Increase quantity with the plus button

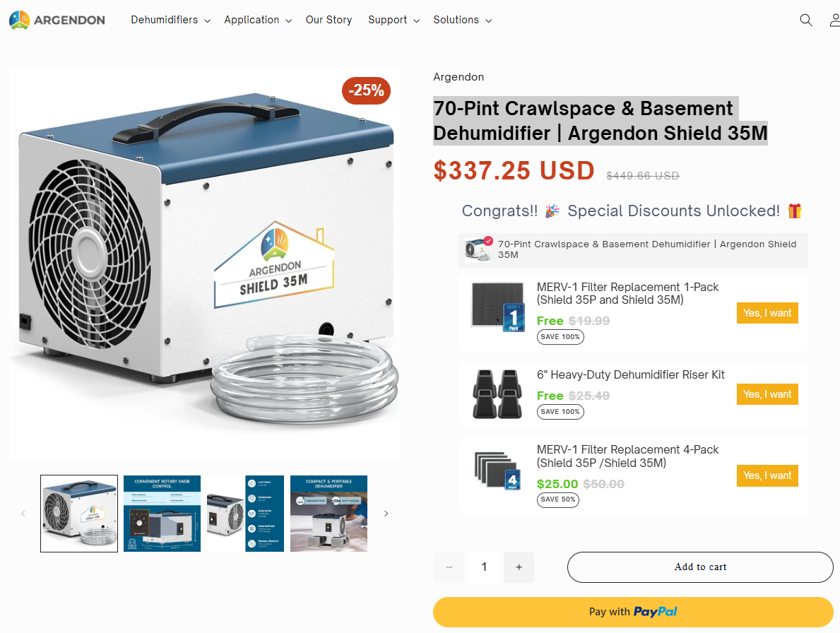pos(519,567)
